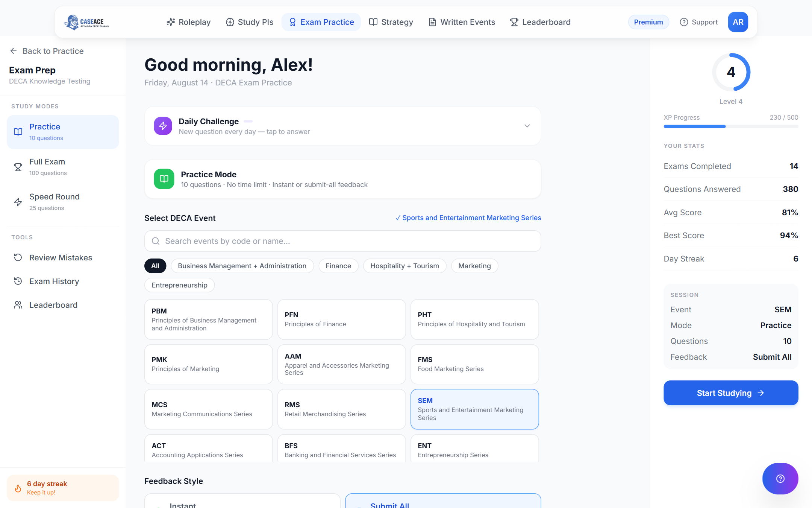Filter events by Entrepreneurship
The width and height of the screenshot is (812, 508).
coord(179,285)
